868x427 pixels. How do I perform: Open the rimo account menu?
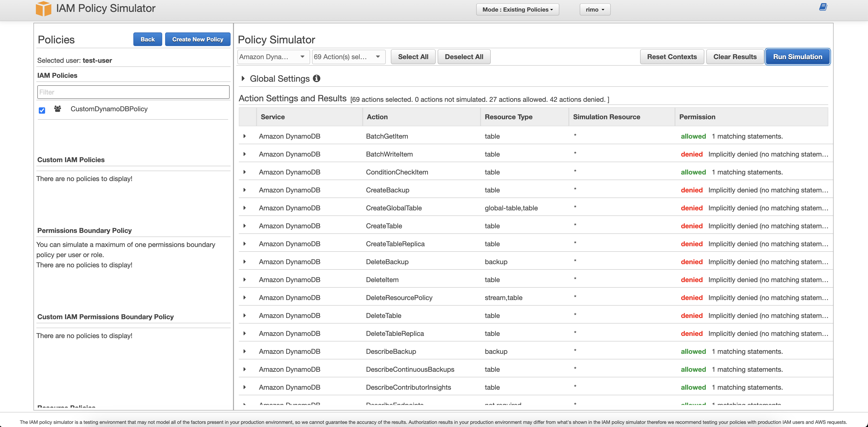595,9
